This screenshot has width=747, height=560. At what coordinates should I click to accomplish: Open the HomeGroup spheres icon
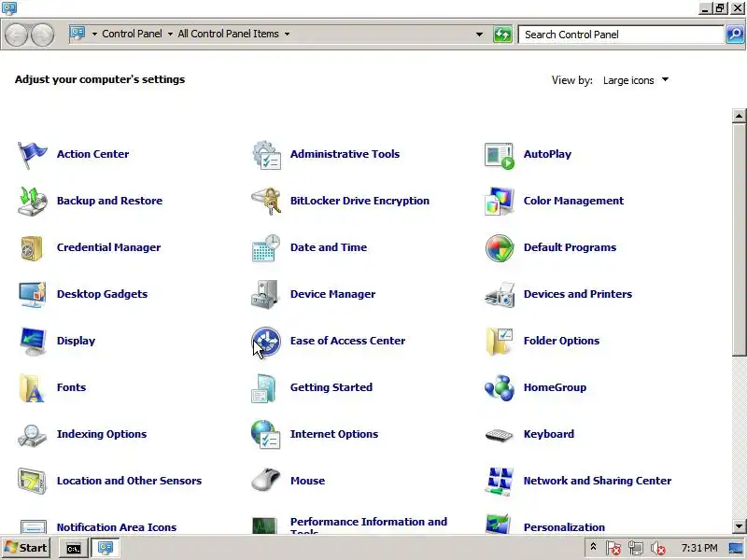point(500,388)
